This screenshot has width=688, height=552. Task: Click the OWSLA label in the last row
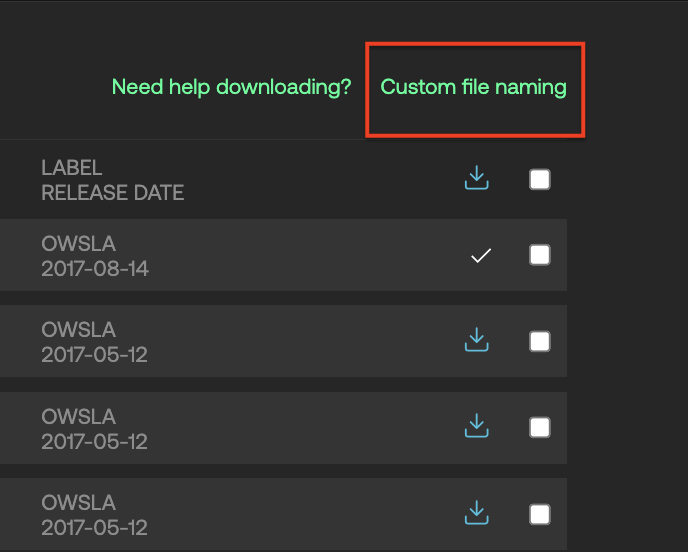click(78, 502)
